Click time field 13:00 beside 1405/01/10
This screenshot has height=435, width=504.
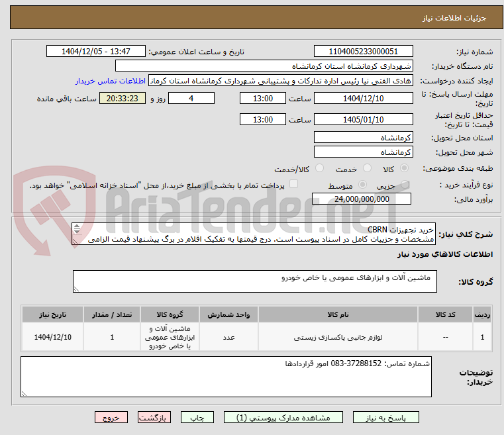[x=263, y=120]
